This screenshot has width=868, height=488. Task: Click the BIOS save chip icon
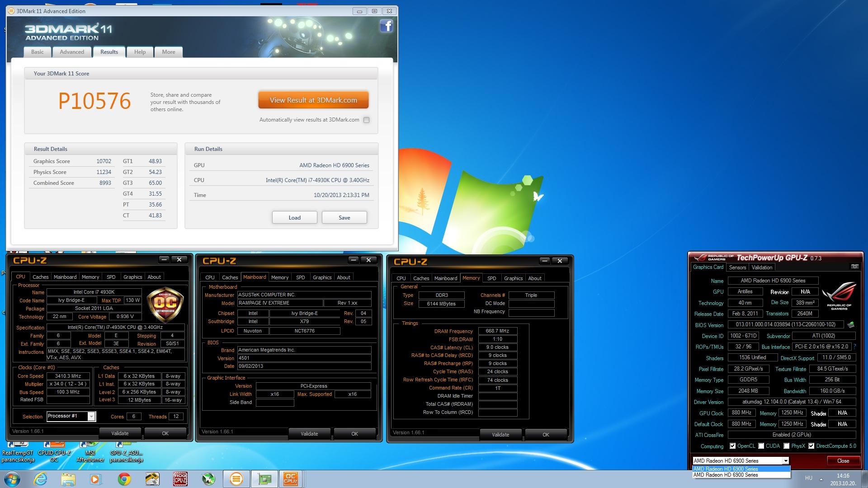[x=850, y=325]
